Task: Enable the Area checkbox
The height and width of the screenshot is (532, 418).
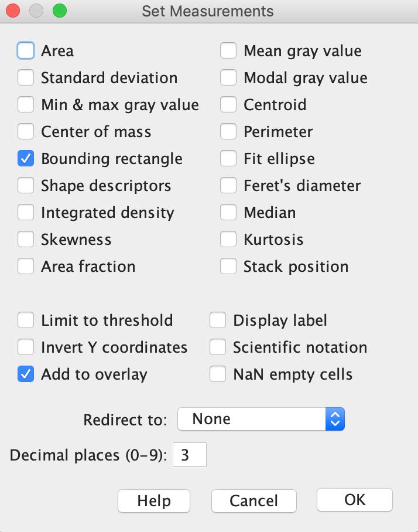Action: click(26, 51)
